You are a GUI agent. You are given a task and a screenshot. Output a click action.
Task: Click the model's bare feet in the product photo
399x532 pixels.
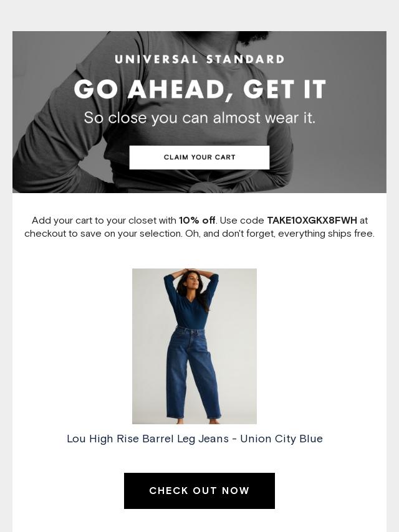pos(195,421)
